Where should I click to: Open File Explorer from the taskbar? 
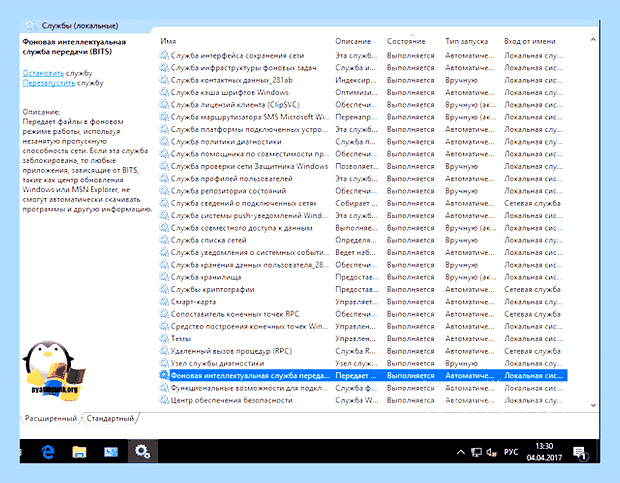tap(79, 451)
